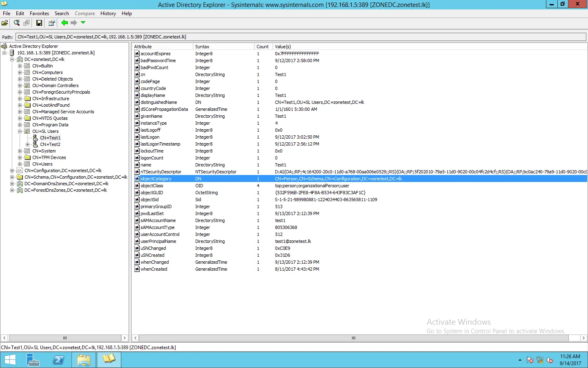Open Server Manager from the taskbar
588x368 pixels.
[33, 360]
